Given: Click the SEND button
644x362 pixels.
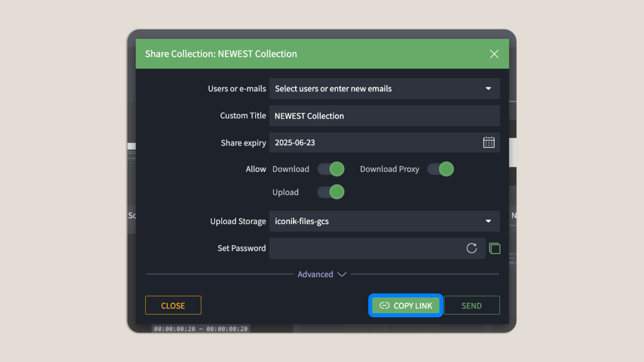Looking at the screenshot, I should (472, 305).
